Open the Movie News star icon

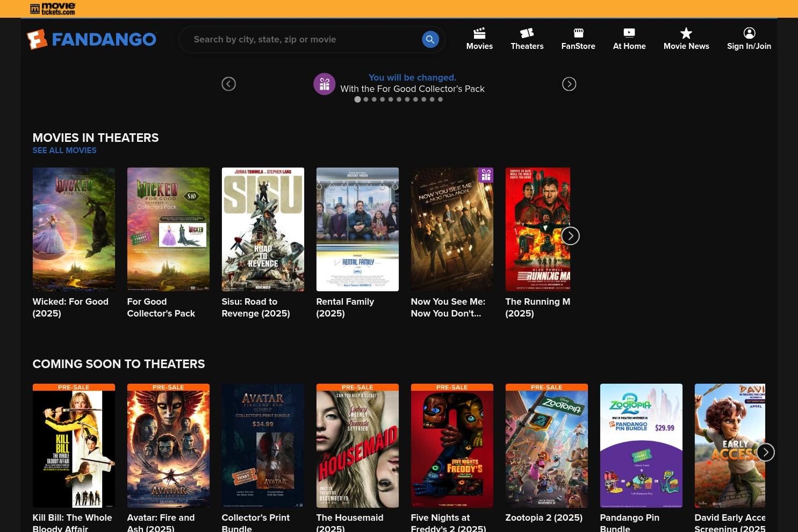point(686,33)
